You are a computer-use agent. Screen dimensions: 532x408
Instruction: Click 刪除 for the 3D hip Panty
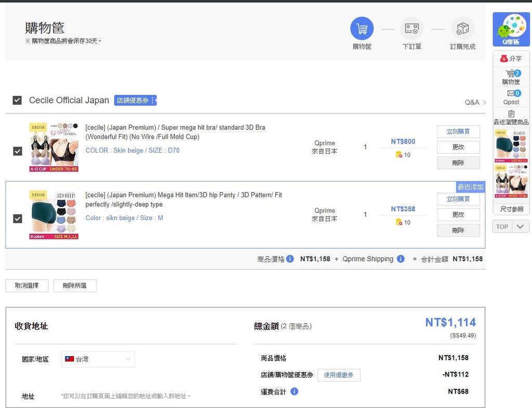point(458,230)
